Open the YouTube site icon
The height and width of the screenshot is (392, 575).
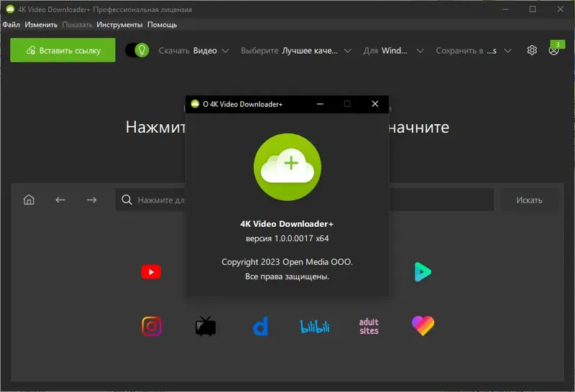pos(151,272)
